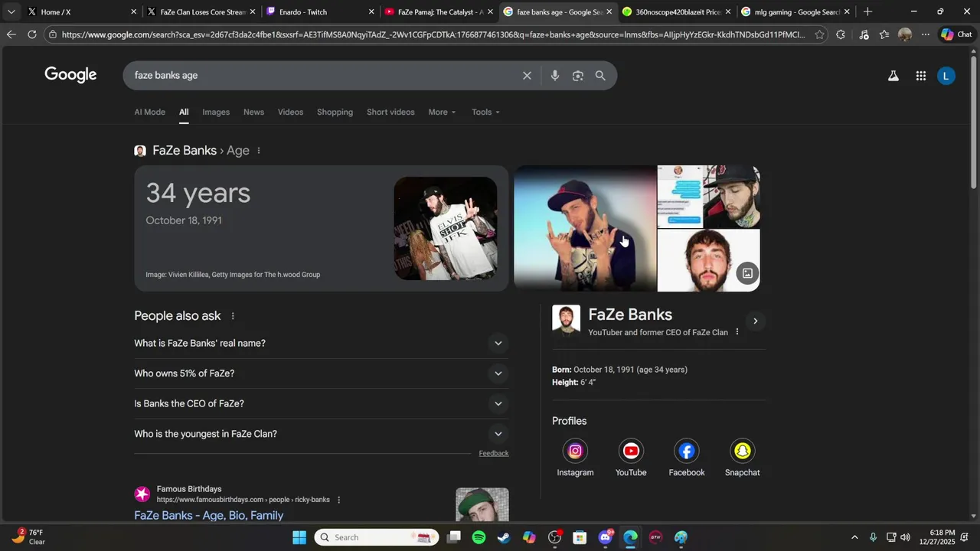Switch to the Enardo - Twitch browser tab
Image resolution: width=980 pixels, height=551 pixels.
click(x=318, y=11)
